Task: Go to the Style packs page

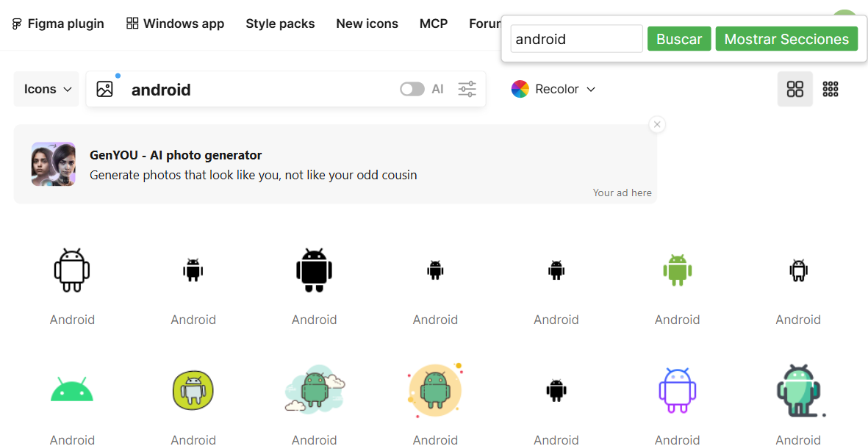Action: point(280,24)
